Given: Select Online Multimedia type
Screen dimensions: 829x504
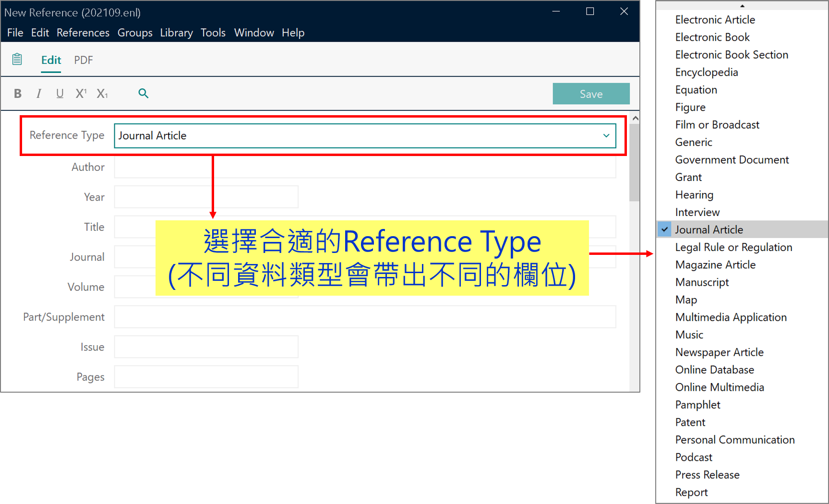Looking at the screenshot, I should click(720, 387).
